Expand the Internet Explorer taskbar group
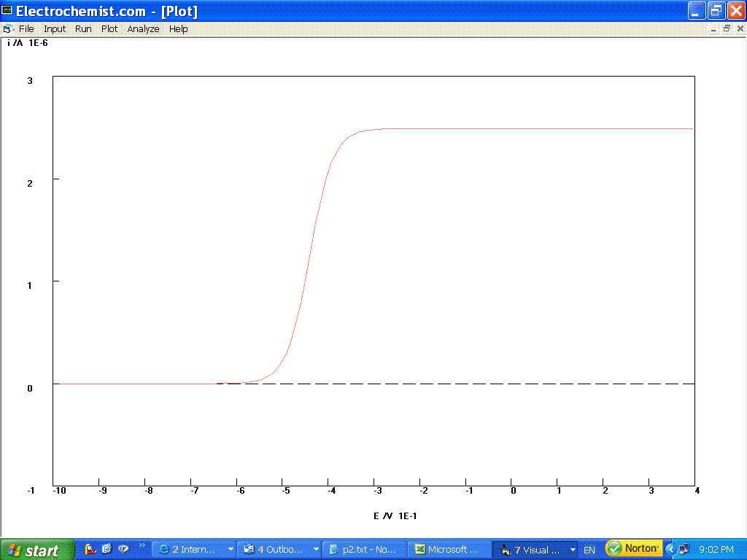The image size is (747, 560). point(231,550)
